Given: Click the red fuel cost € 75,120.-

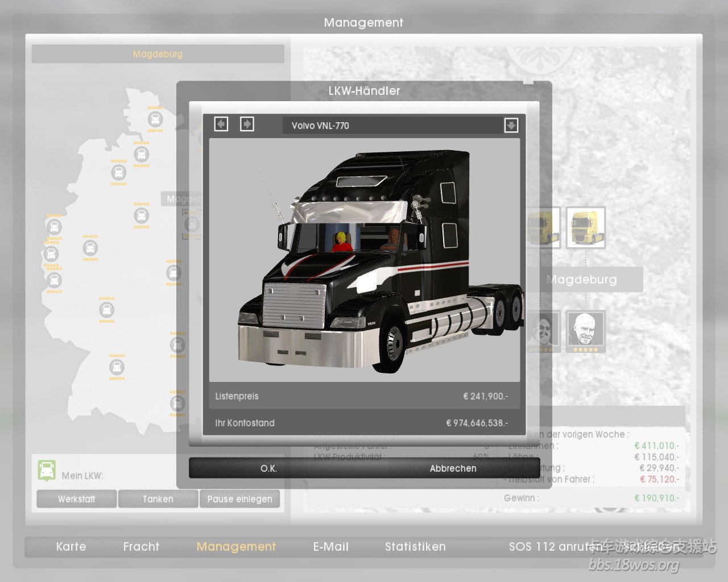Looking at the screenshot, I should (659, 479).
